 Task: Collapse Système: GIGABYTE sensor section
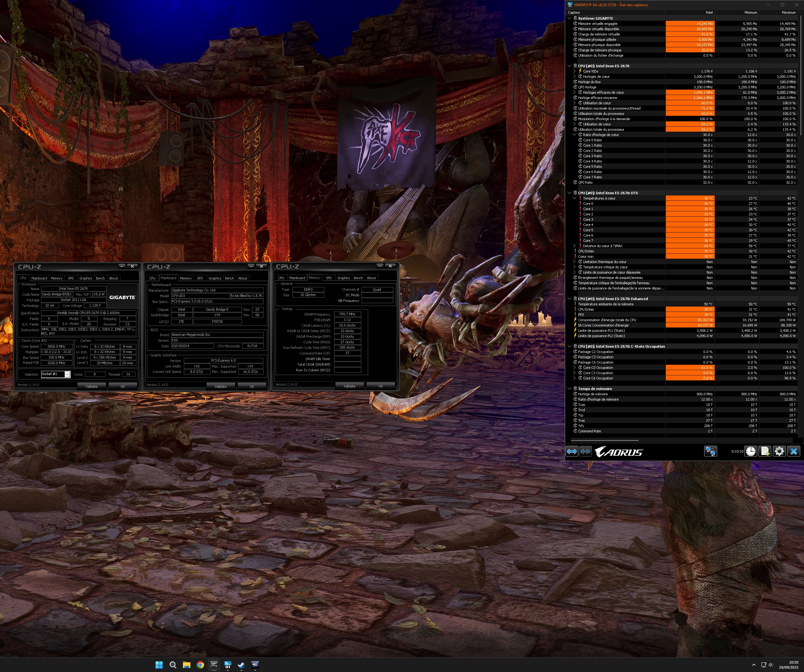[x=569, y=18]
